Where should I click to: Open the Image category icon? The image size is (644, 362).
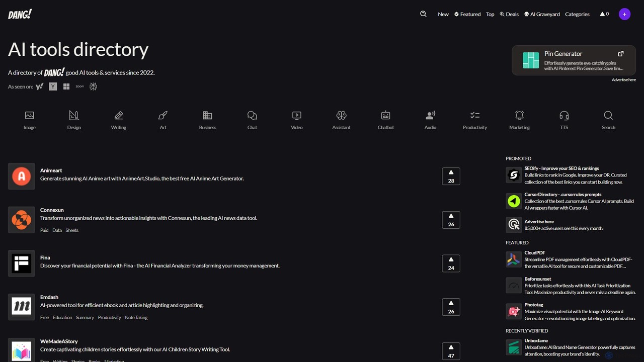pos(30,115)
